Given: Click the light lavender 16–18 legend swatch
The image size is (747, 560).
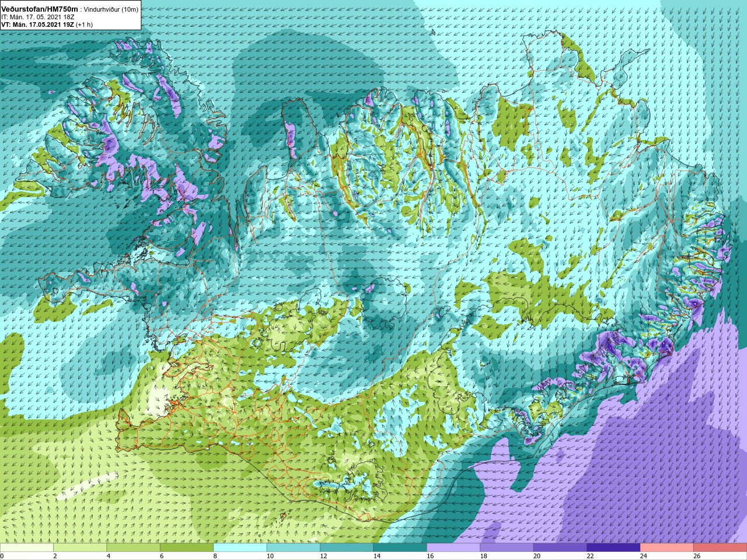Looking at the screenshot, I should (453, 548).
